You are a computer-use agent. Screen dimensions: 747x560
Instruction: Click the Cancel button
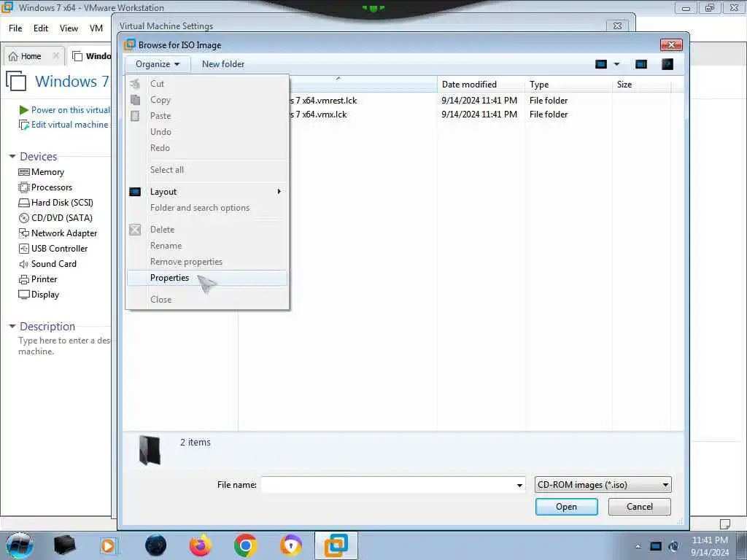pyautogui.click(x=639, y=507)
